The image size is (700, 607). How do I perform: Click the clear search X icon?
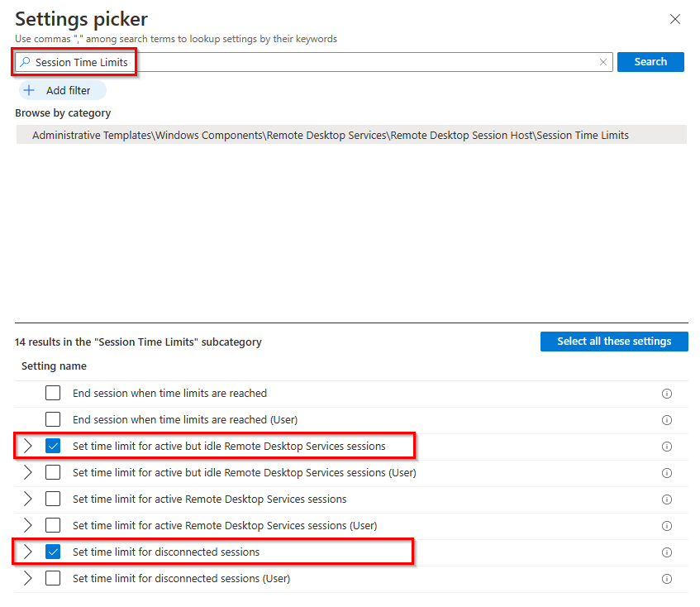click(603, 62)
